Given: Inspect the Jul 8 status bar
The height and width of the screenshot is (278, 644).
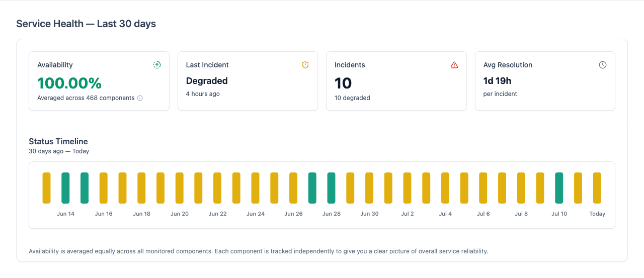Looking at the screenshot, I should 521,188.
